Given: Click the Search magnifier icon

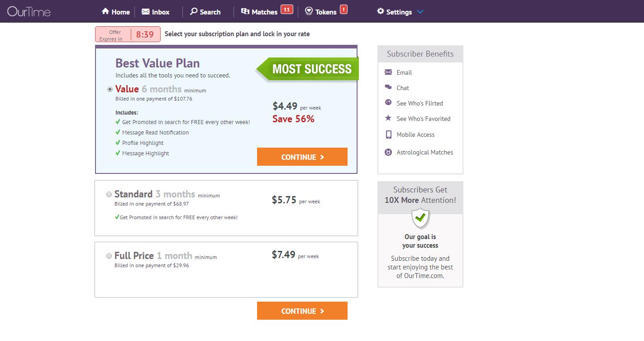Looking at the screenshot, I should 194,11.
